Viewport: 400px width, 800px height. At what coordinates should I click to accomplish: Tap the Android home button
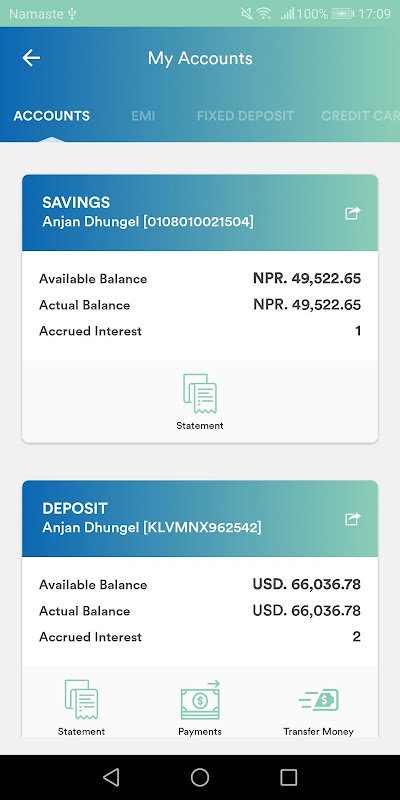(200, 777)
